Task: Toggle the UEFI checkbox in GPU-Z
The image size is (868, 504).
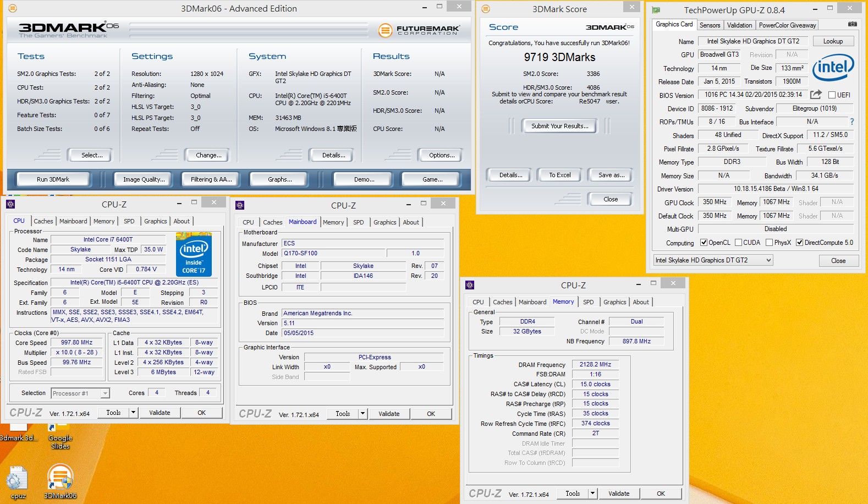Action: click(x=832, y=95)
